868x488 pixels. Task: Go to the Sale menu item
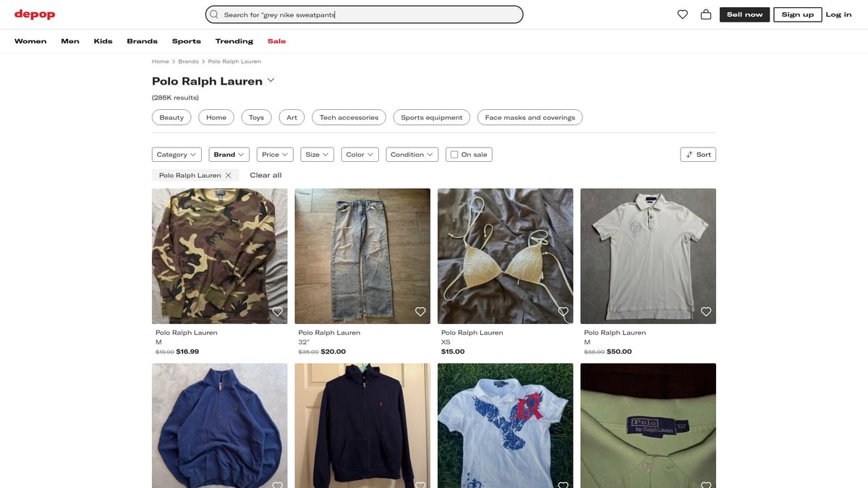[x=276, y=41]
